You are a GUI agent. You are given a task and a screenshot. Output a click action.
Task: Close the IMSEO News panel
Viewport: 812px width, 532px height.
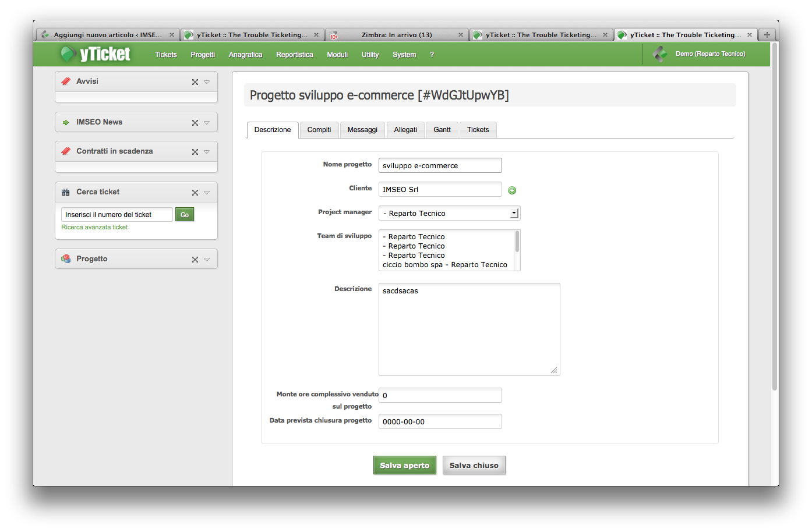click(x=195, y=123)
